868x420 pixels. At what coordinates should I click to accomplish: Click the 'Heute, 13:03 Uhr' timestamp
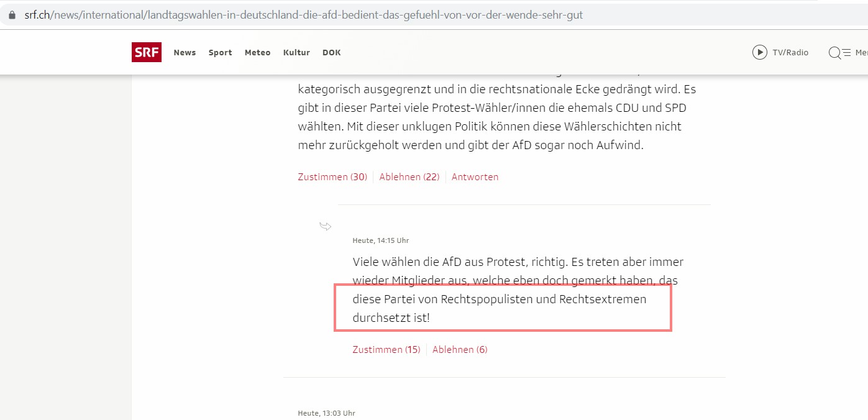326,413
